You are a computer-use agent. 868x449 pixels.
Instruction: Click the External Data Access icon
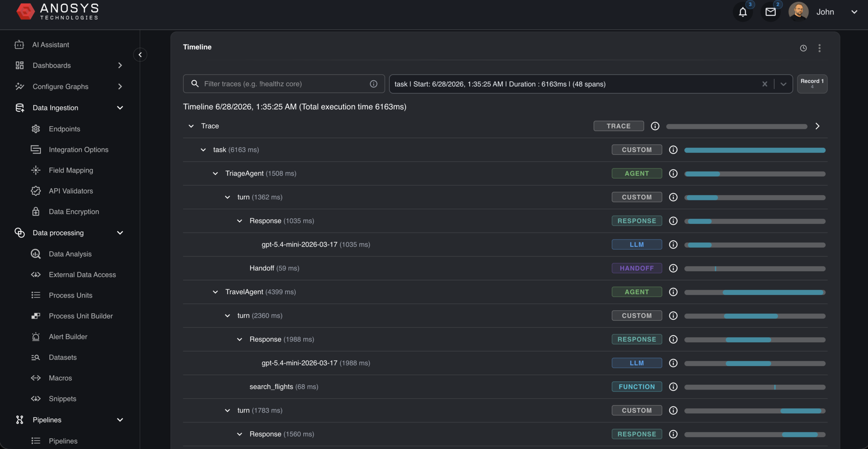pyautogui.click(x=36, y=275)
